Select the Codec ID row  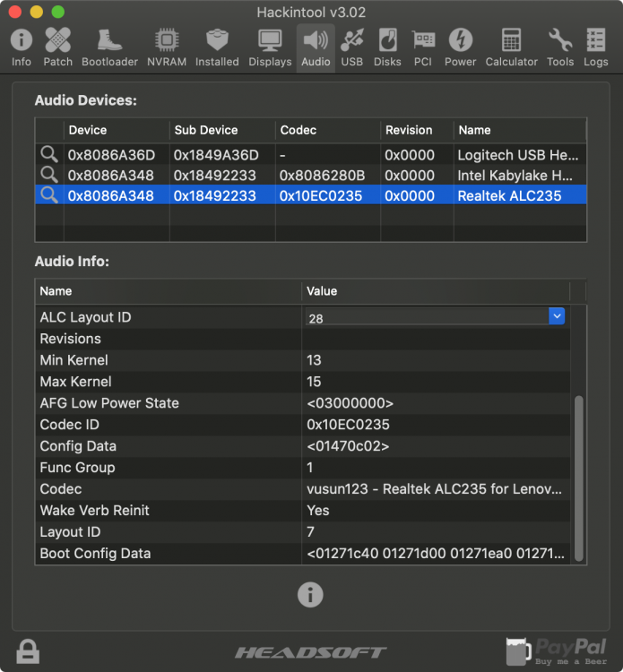[x=303, y=425]
